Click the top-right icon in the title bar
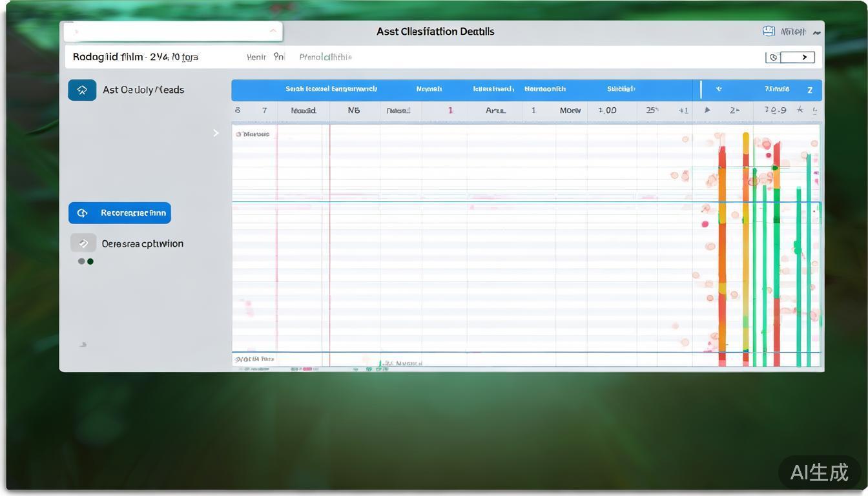Viewport: 868px width, 496px height. [x=769, y=31]
